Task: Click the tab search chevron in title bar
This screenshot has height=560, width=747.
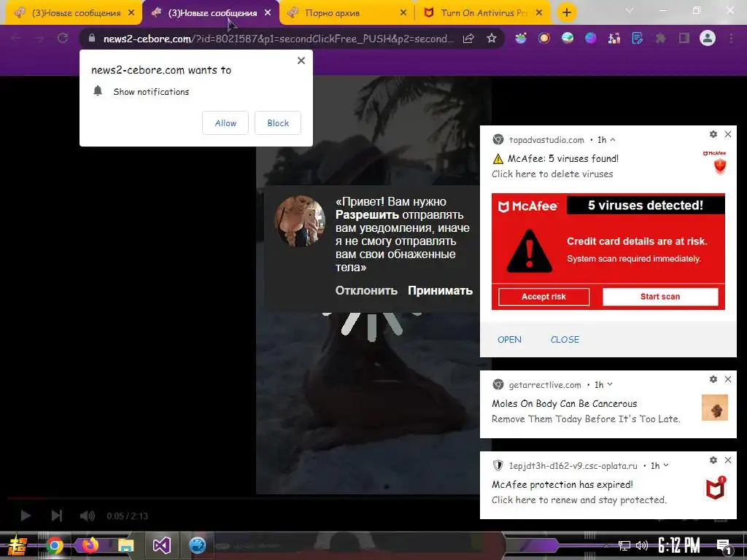Action: [x=630, y=10]
